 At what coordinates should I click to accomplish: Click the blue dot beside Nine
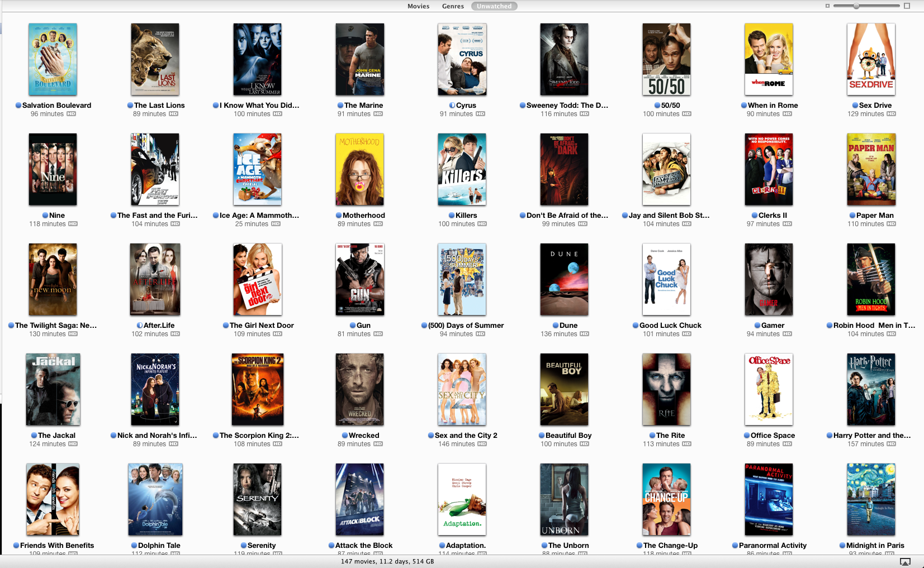45,215
